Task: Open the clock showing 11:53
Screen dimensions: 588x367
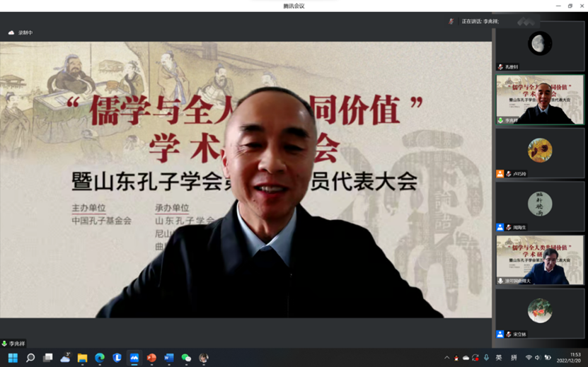Action: click(x=575, y=358)
